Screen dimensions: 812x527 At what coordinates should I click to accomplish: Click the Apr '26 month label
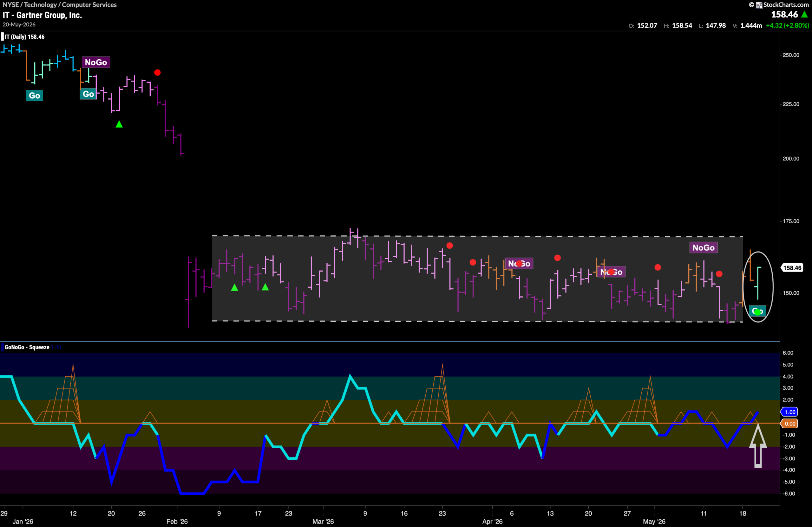[x=492, y=522]
